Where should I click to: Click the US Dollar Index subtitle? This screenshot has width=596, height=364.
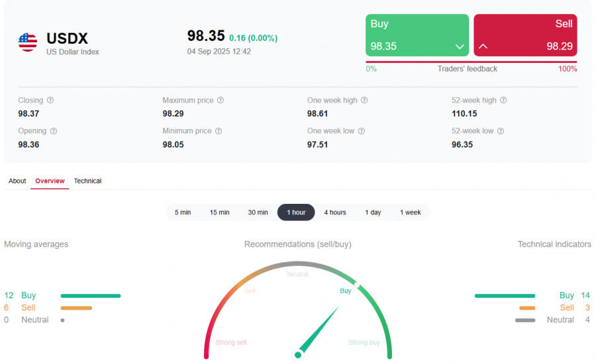click(73, 52)
